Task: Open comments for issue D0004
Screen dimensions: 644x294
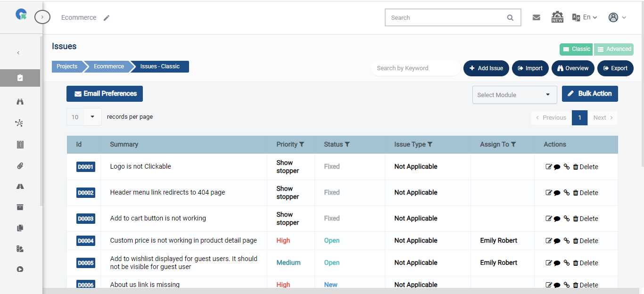Action: coord(557,241)
